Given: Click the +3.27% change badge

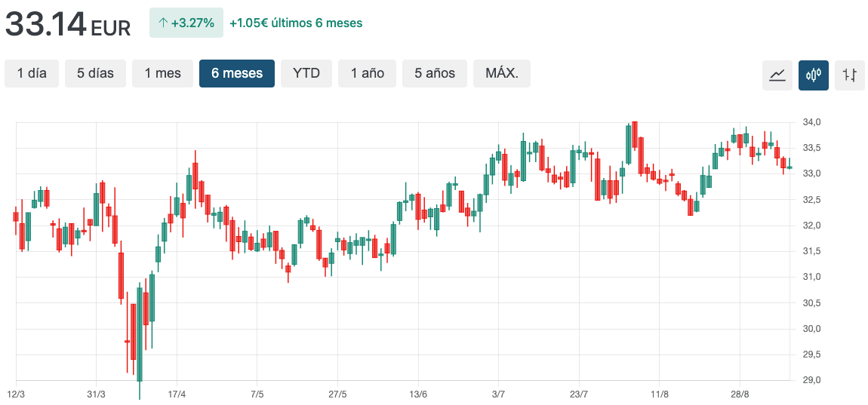Looking at the screenshot, I should 186,23.
